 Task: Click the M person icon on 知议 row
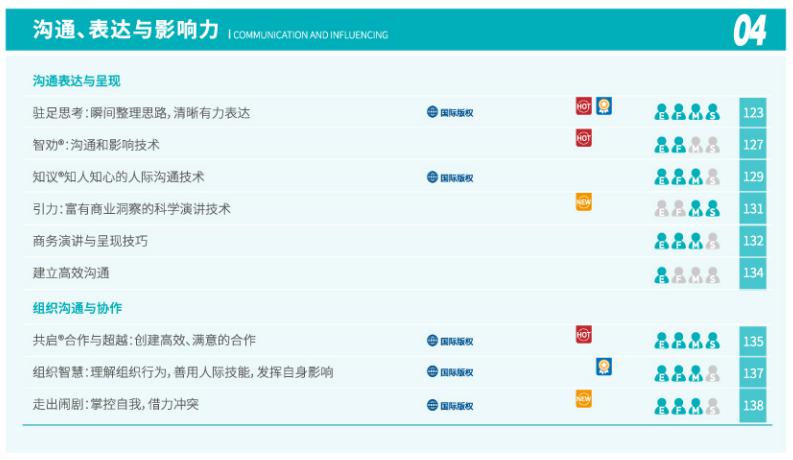pyautogui.click(x=695, y=177)
